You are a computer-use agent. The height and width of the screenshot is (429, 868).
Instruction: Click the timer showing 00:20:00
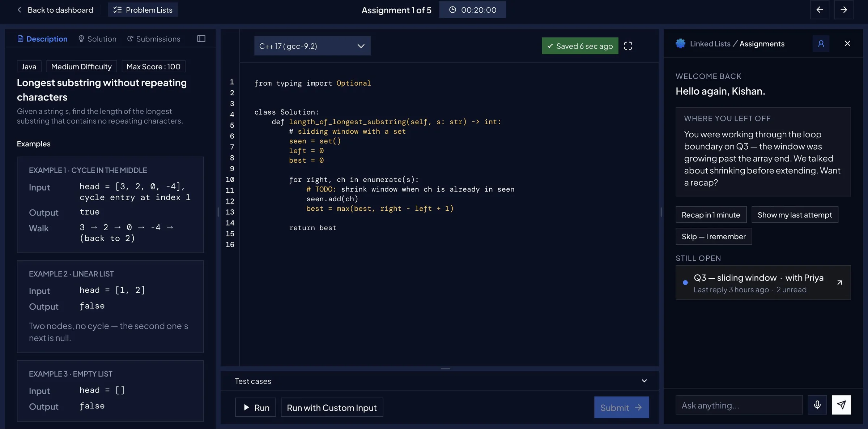click(x=473, y=10)
